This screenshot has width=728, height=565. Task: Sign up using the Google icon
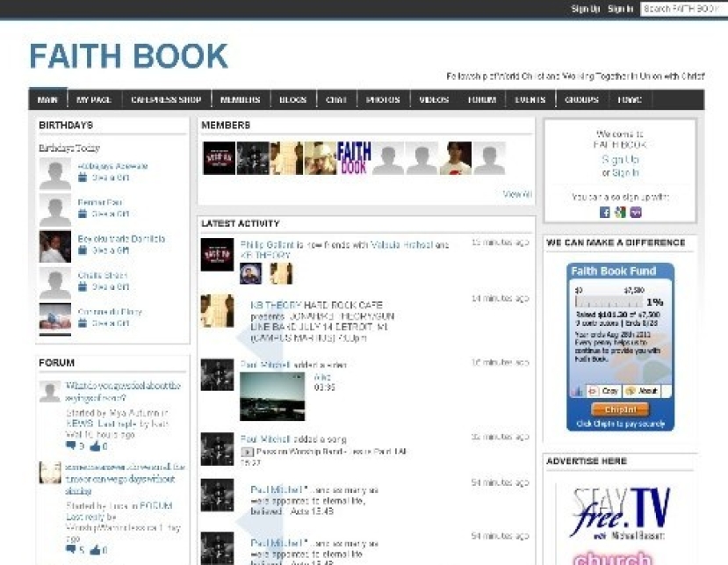[621, 213]
